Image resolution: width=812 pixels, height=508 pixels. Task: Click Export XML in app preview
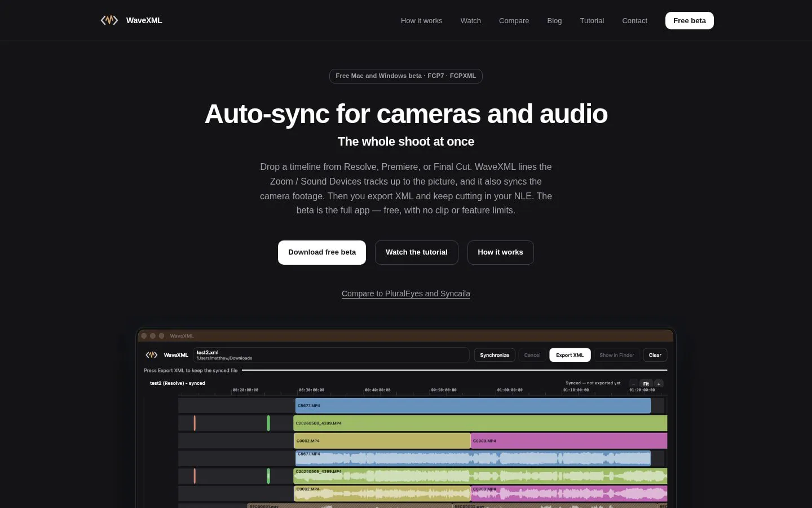pos(570,355)
